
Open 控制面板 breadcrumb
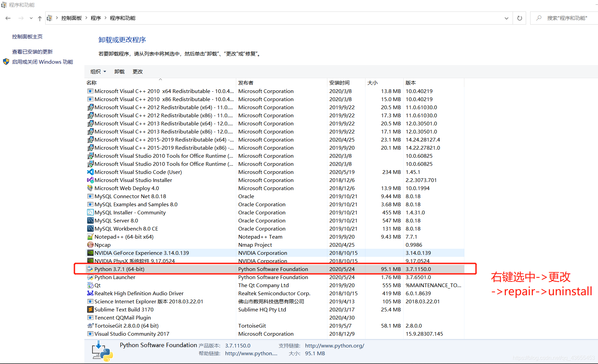72,18
